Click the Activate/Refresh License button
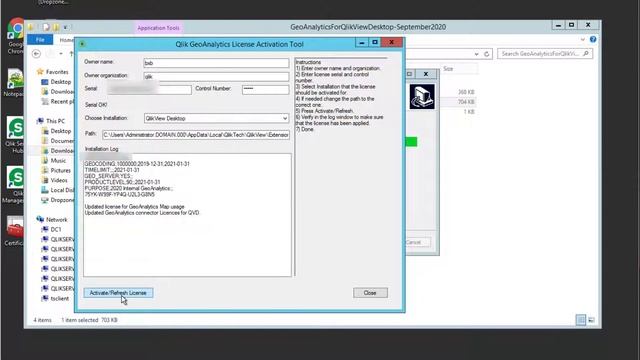640x360 pixels. (x=118, y=293)
